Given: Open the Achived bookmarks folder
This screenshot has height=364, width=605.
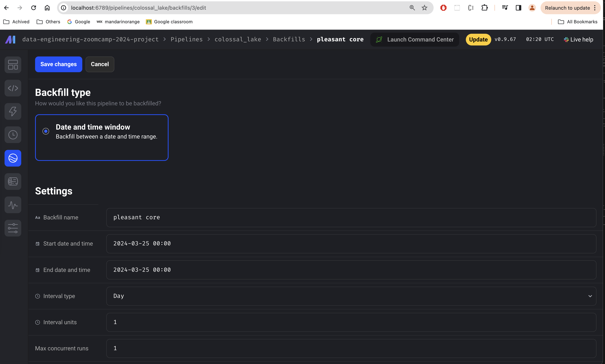Looking at the screenshot, I should tap(16, 22).
